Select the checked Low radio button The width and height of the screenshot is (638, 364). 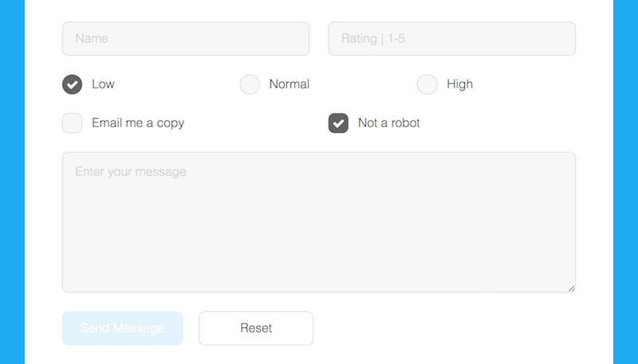(x=72, y=84)
